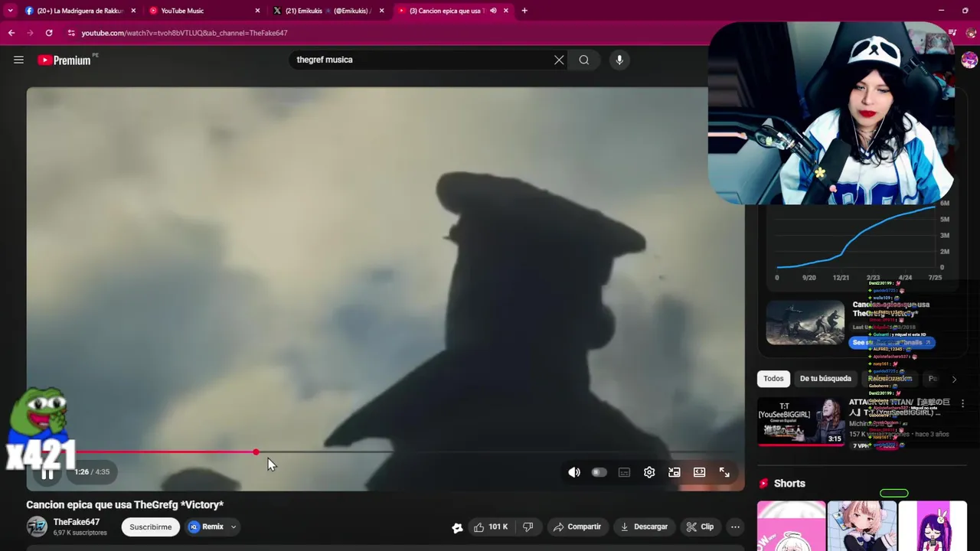
Task: Close the Cancion epica YouTube tab
Action: click(x=506, y=11)
